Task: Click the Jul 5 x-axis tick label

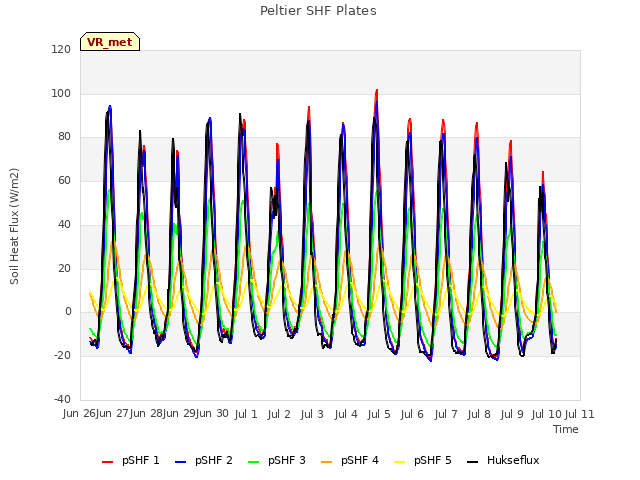Action: click(x=379, y=414)
